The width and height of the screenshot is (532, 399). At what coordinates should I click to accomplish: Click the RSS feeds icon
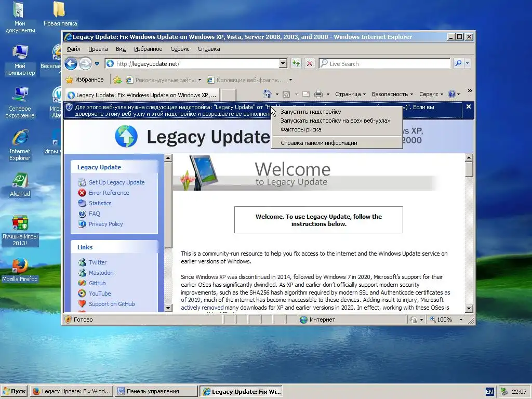286,95
